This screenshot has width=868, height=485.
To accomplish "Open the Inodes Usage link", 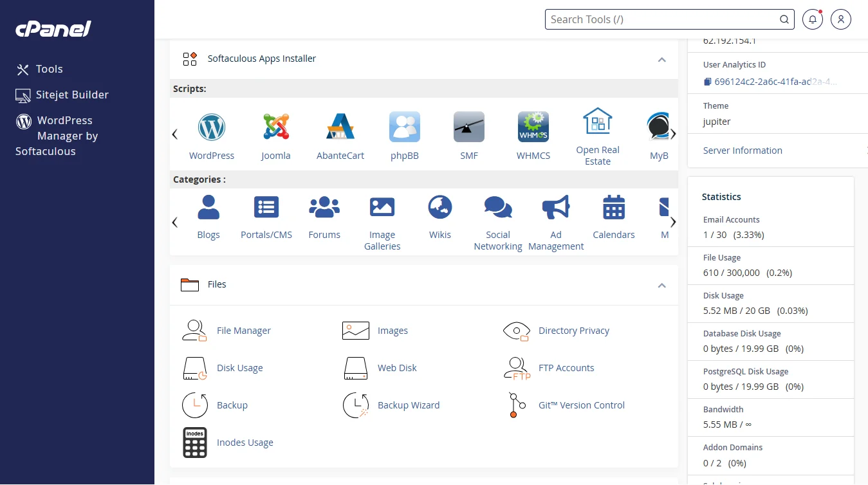I will pos(245,443).
